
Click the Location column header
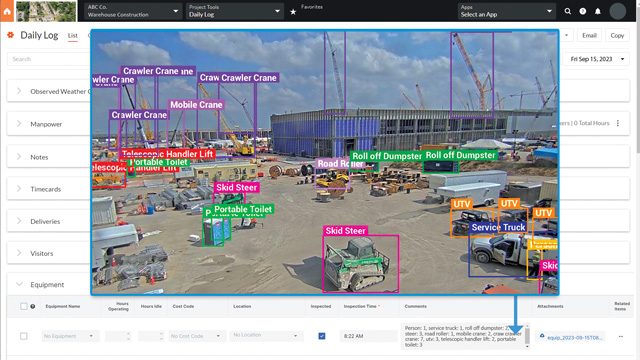(242, 306)
